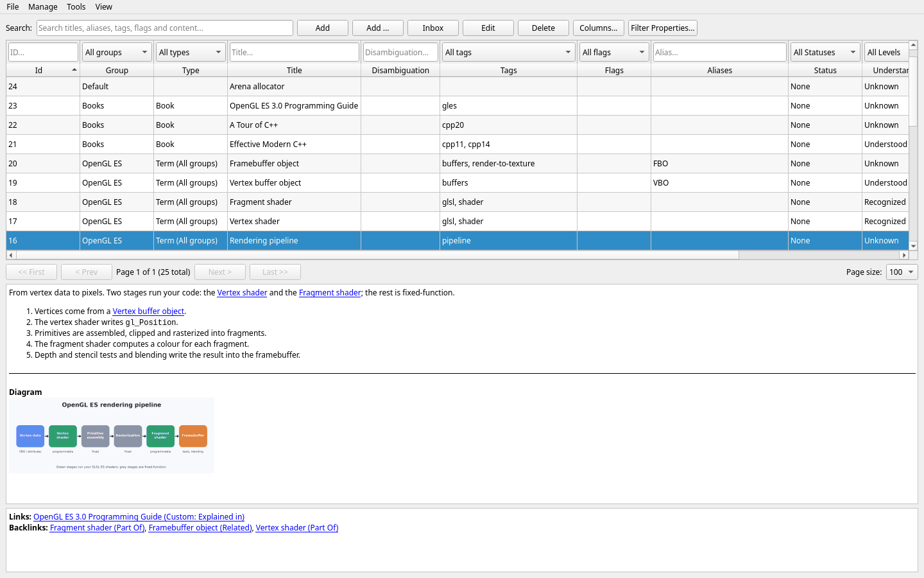The width and height of the screenshot is (924, 578).
Task: Click the rendering pipeline diagram thumbnail
Action: (x=112, y=435)
